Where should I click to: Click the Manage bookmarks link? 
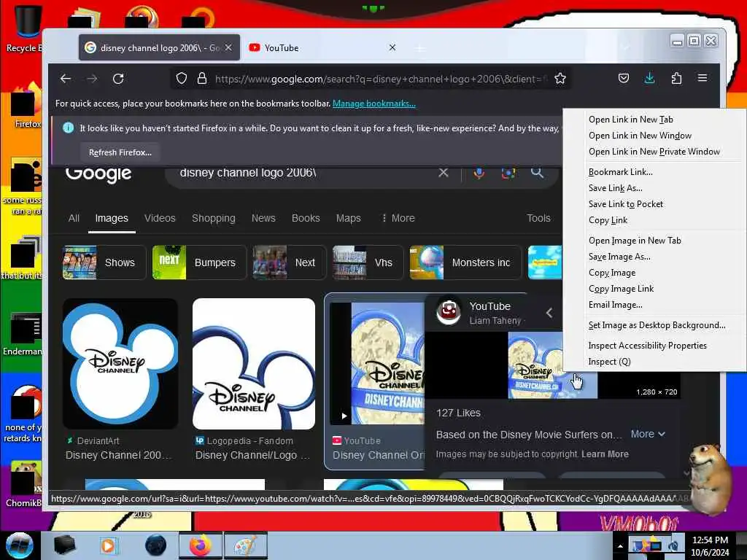tap(374, 104)
